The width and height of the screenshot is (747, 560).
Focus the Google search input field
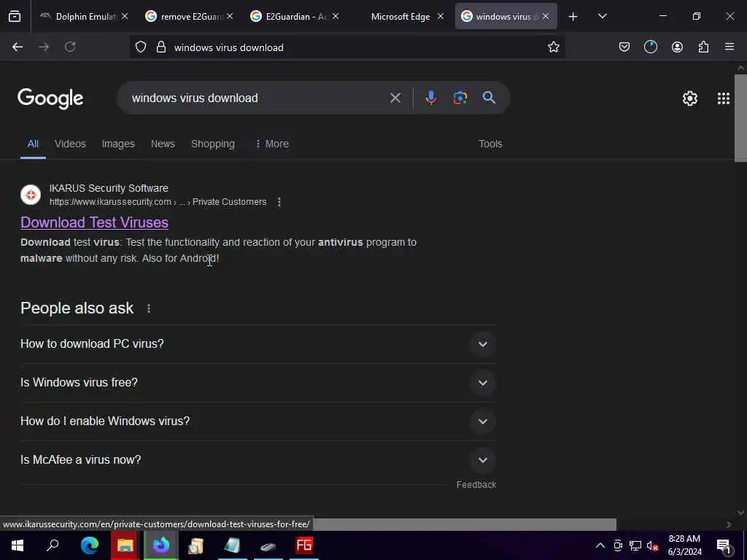pos(258,98)
